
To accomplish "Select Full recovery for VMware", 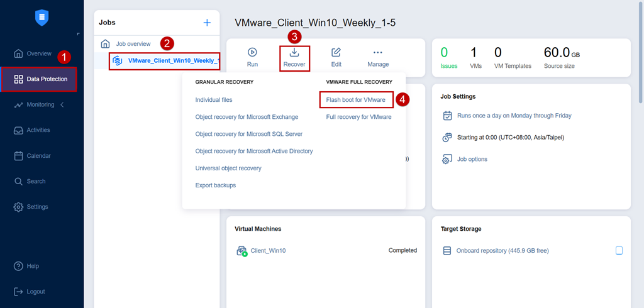I will pyautogui.click(x=358, y=117).
